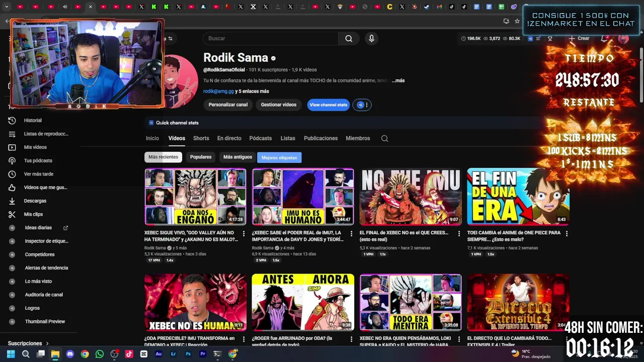
Task: Bookmark page with the star icon
Action: pos(517,21)
